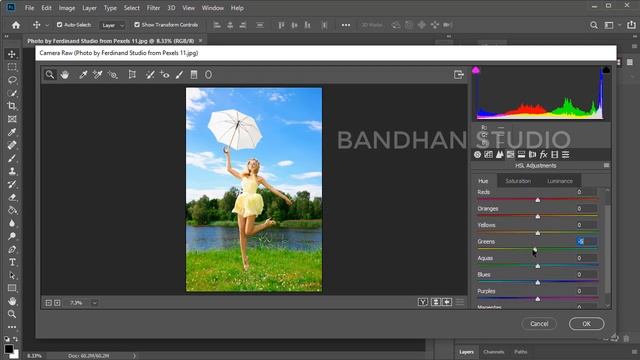Select Photoshop Lasso tool in left toolbar
640x360 pixels.
tap(12, 80)
